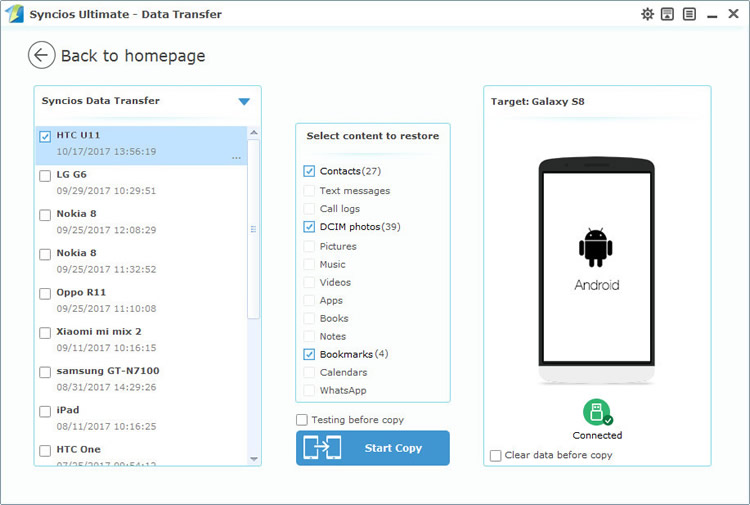Toggle Pictures checkbox
The width and height of the screenshot is (750, 505).
(309, 246)
